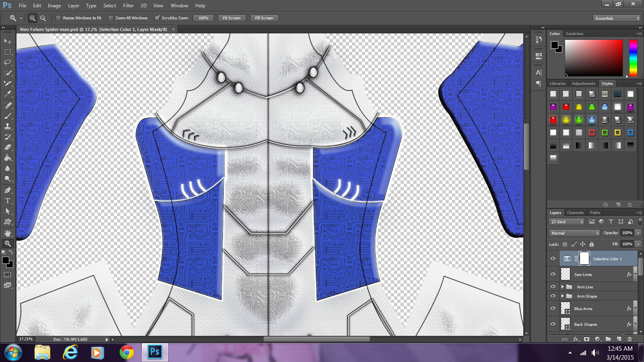
Task: Select the Healing Brush tool
Action: coord(8,105)
